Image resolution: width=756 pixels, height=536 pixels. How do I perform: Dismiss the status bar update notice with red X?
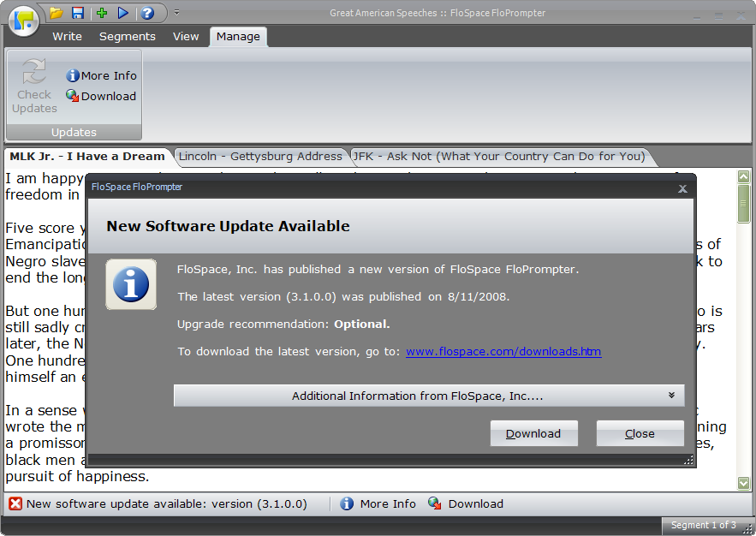click(x=15, y=503)
